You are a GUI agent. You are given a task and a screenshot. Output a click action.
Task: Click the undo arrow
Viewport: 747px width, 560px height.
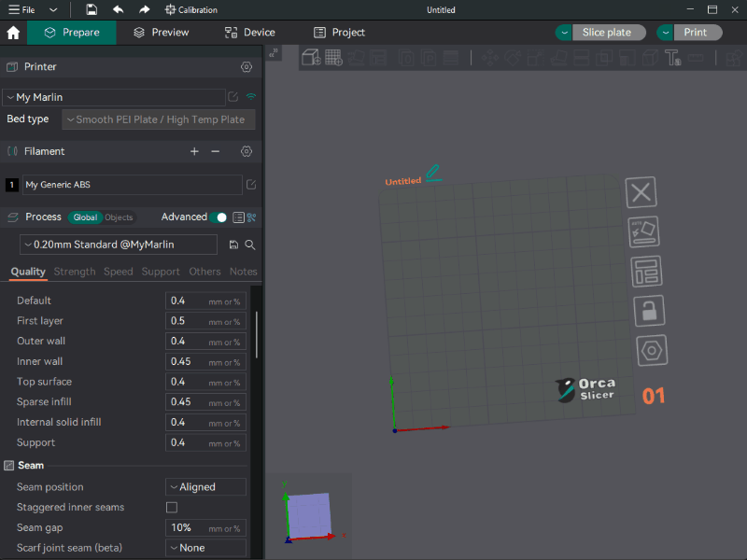tap(118, 9)
